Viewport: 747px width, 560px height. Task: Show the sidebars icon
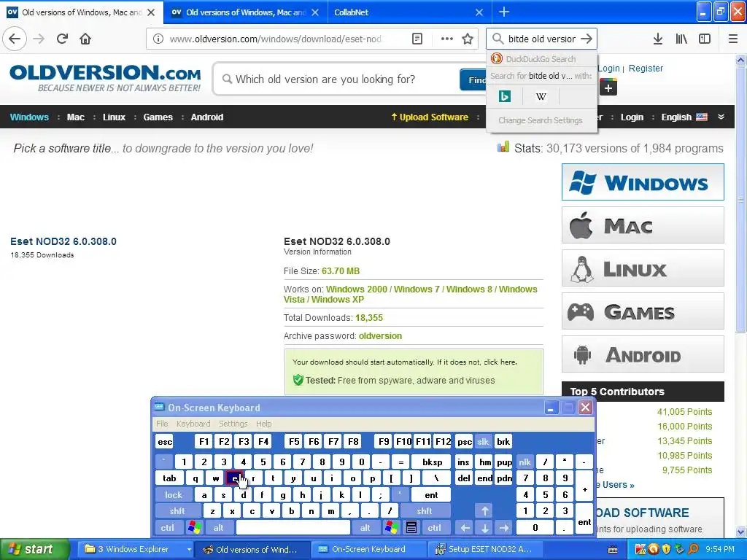coord(705,39)
